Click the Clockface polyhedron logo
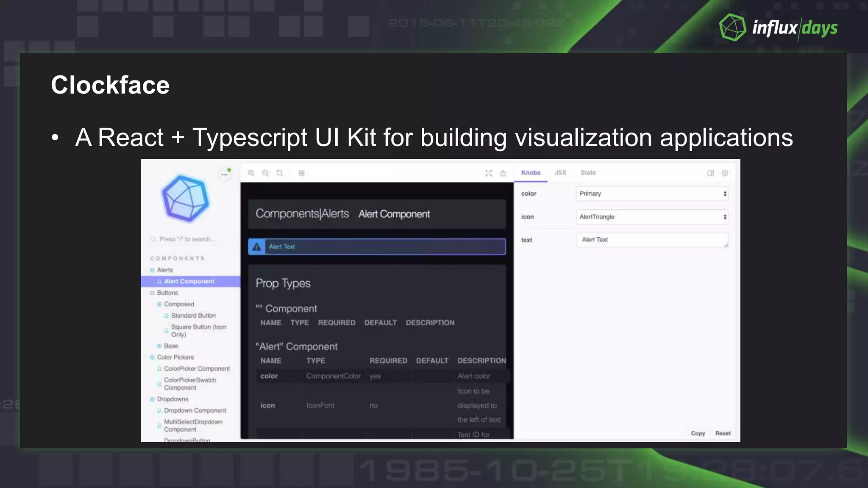868x488 pixels. 186,198
